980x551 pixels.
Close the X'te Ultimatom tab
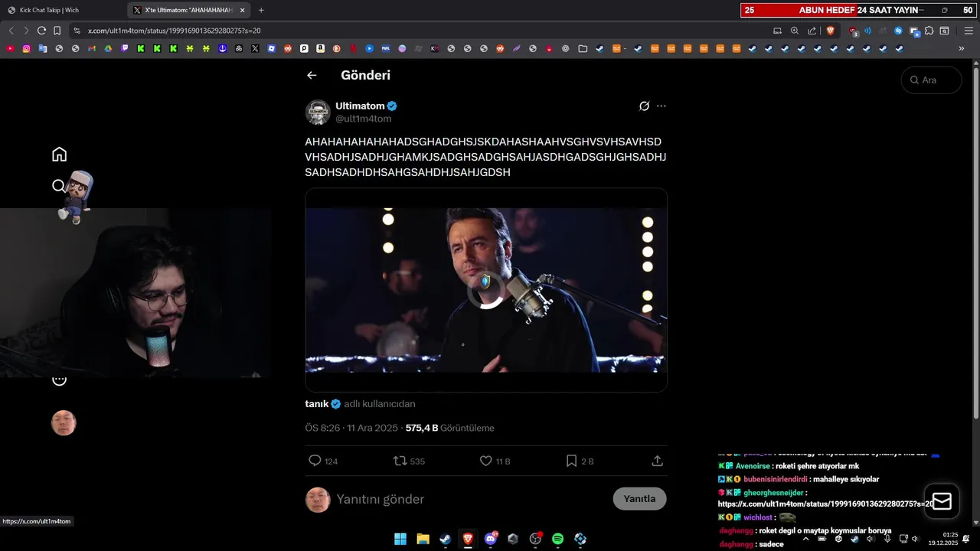tap(242, 10)
